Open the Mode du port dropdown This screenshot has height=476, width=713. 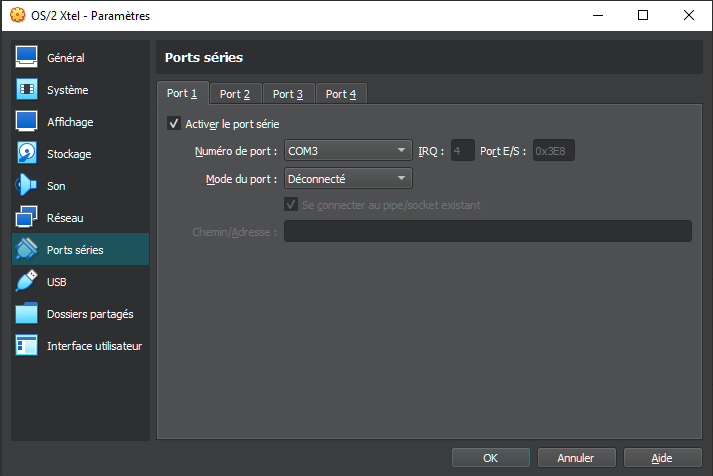tap(347, 179)
